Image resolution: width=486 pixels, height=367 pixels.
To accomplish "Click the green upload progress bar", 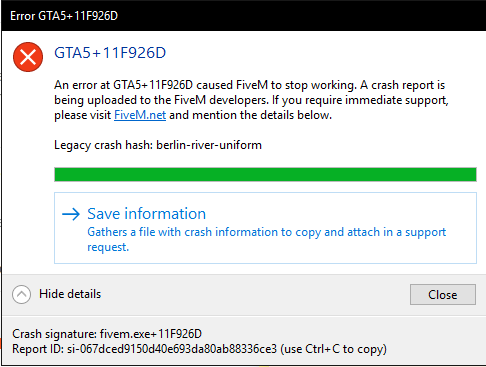I will (x=265, y=175).
